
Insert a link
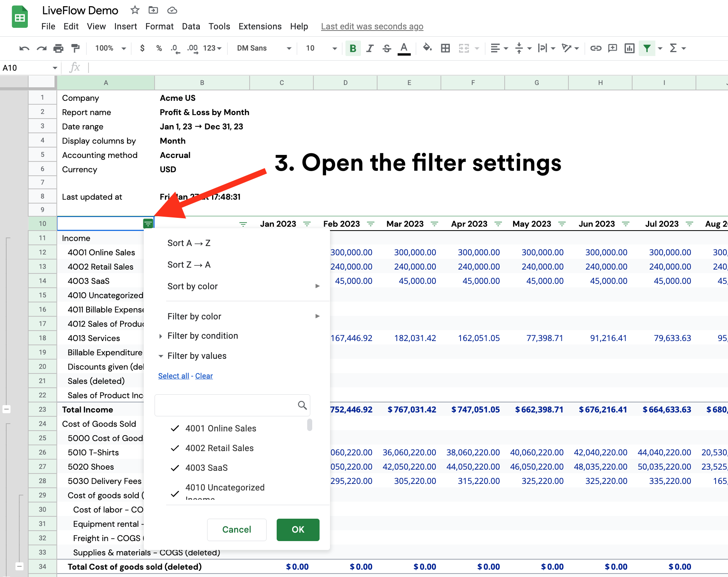[595, 48]
